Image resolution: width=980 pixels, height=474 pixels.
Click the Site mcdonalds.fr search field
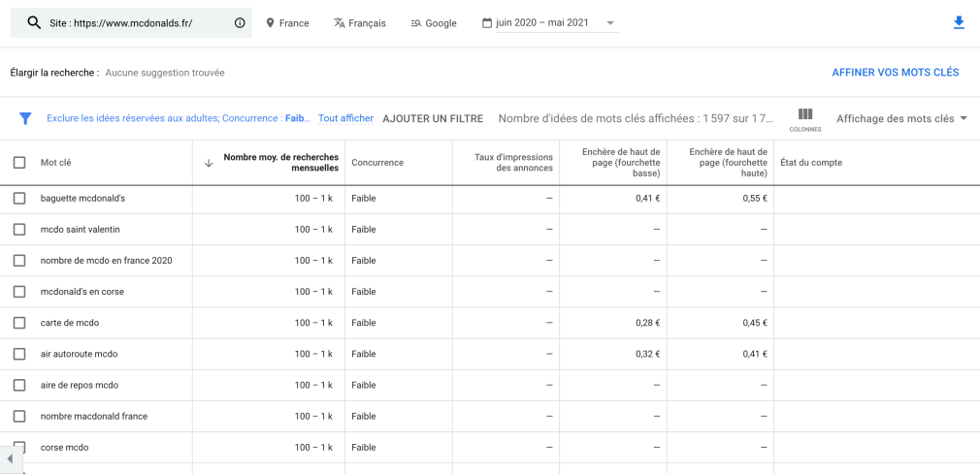(x=131, y=23)
